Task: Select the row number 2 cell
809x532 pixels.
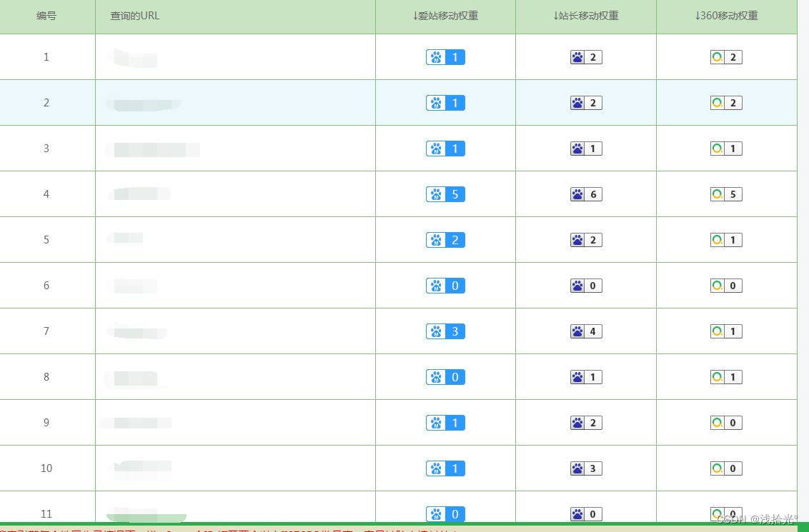Action: (46, 103)
